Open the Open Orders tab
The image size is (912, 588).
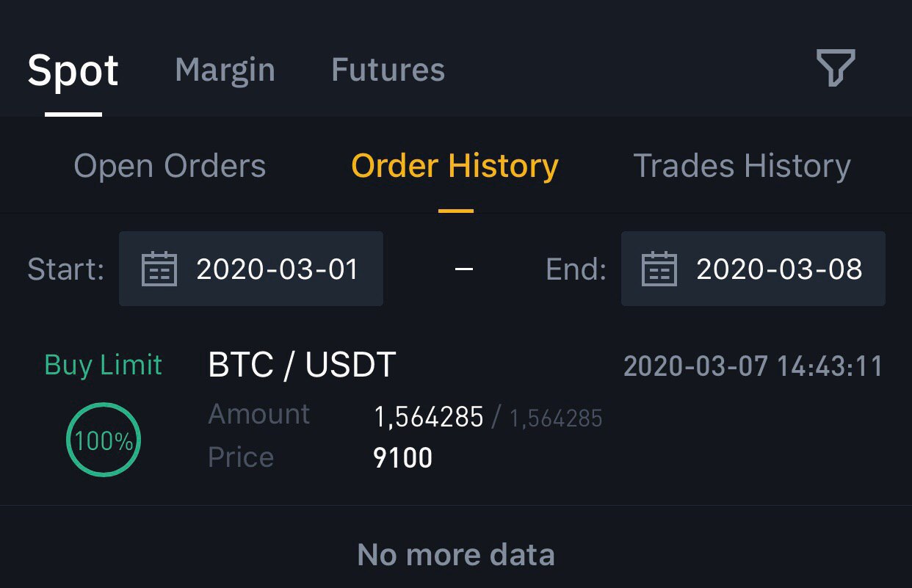point(170,167)
